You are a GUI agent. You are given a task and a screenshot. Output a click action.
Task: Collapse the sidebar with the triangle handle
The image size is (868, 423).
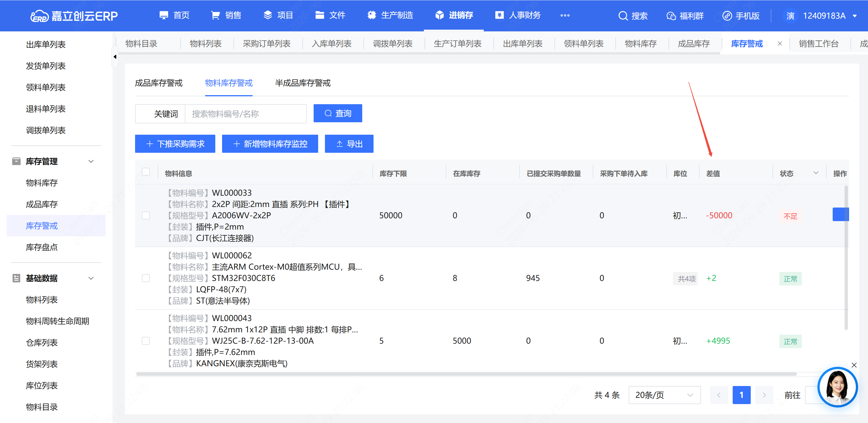pyautogui.click(x=115, y=57)
